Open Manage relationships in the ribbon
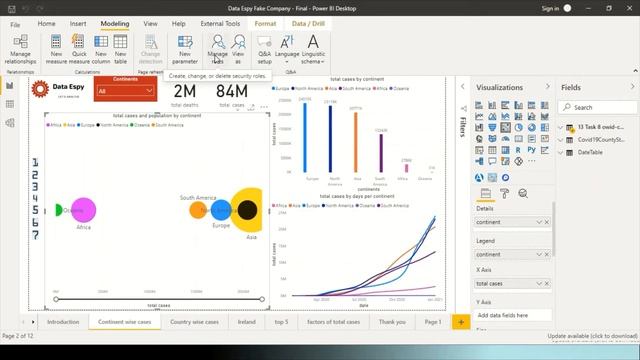 [x=20, y=49]
